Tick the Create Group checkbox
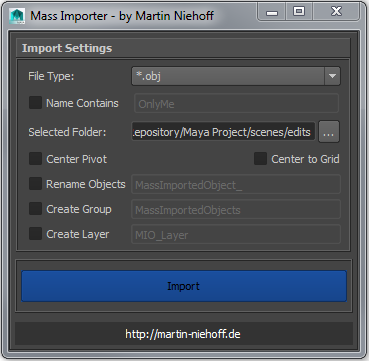Image resolution: width=369 pixels, height=361 pixels. [35, 209]
